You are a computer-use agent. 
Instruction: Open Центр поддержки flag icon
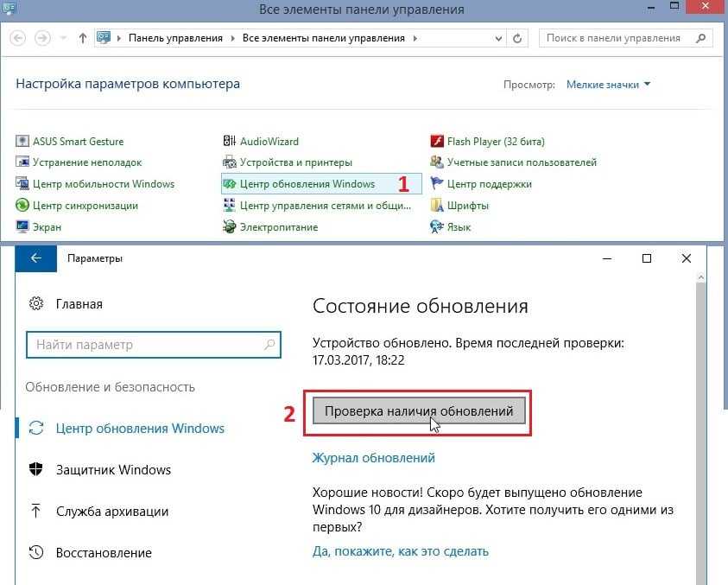click(437, 183)
